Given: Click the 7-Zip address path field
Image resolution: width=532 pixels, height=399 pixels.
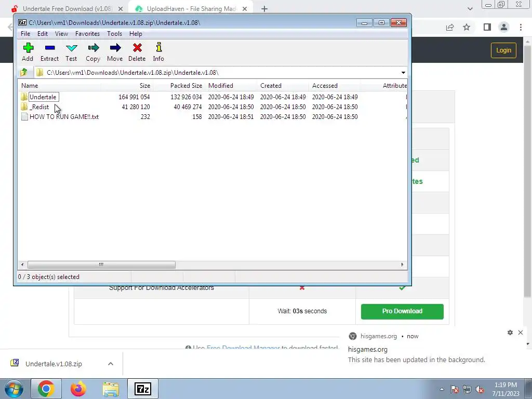Looking at the screenshot, I should (220, 73).
